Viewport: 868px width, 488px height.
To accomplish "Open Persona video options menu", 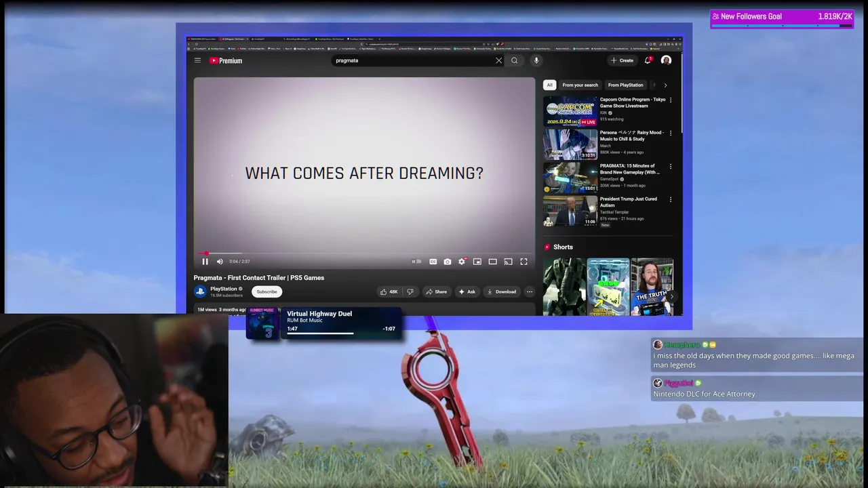I will pos(671,133).
